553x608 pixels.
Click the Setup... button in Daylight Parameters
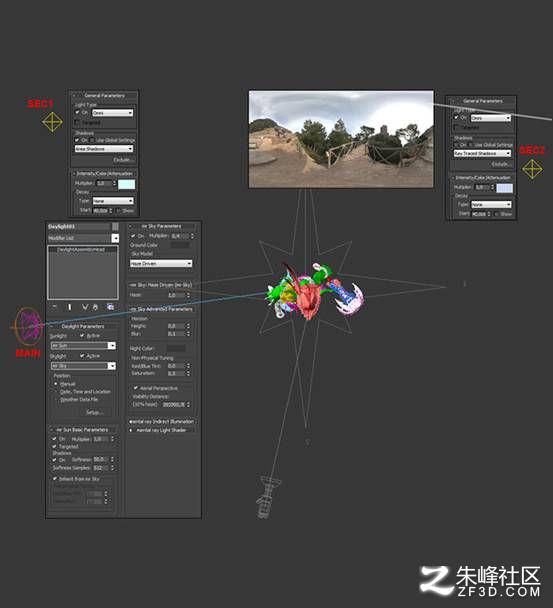pyautogui.click(x=95, y=412)
